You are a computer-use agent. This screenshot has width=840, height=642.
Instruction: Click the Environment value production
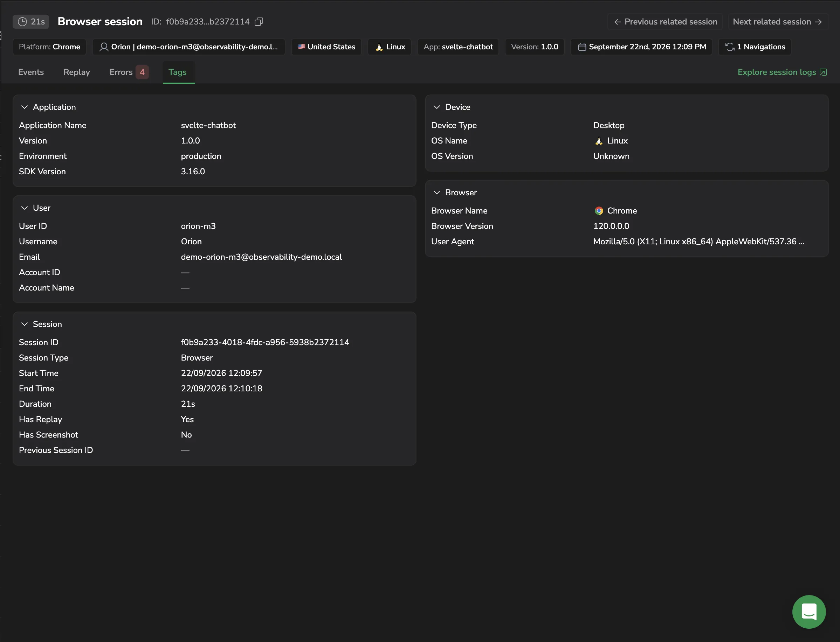tap(201, 156)
